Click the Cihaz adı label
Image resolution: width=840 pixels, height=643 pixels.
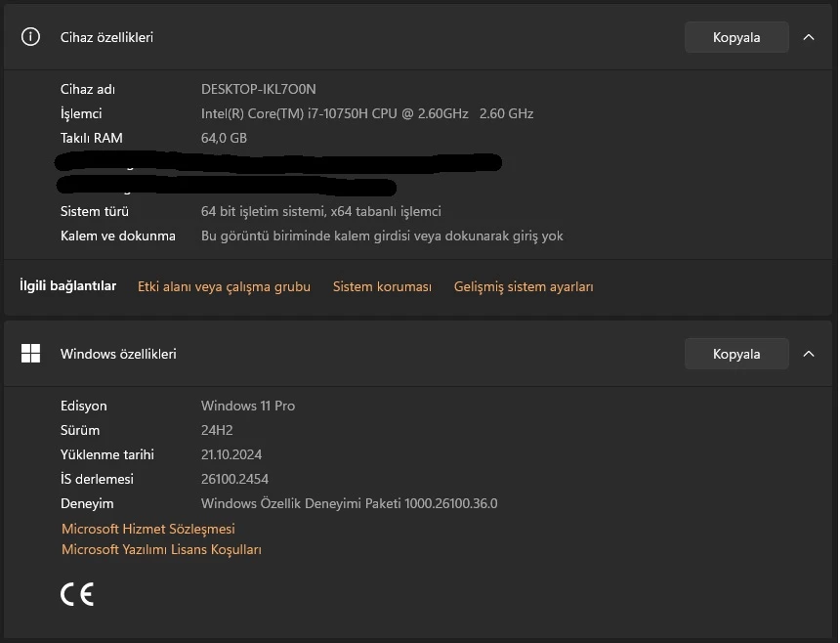tap(87, 90)
